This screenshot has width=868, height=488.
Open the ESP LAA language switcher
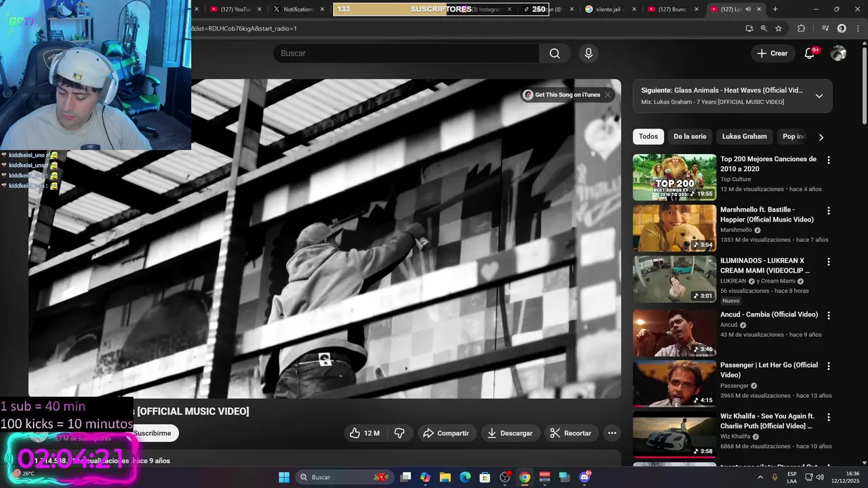coord(792,477)
